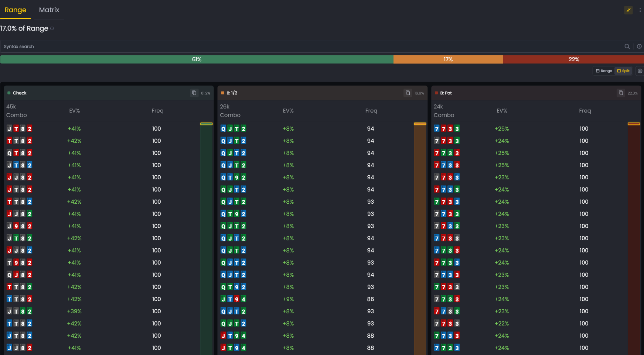Select the Split view mode
644x355 pixels.
coord(623,71)
